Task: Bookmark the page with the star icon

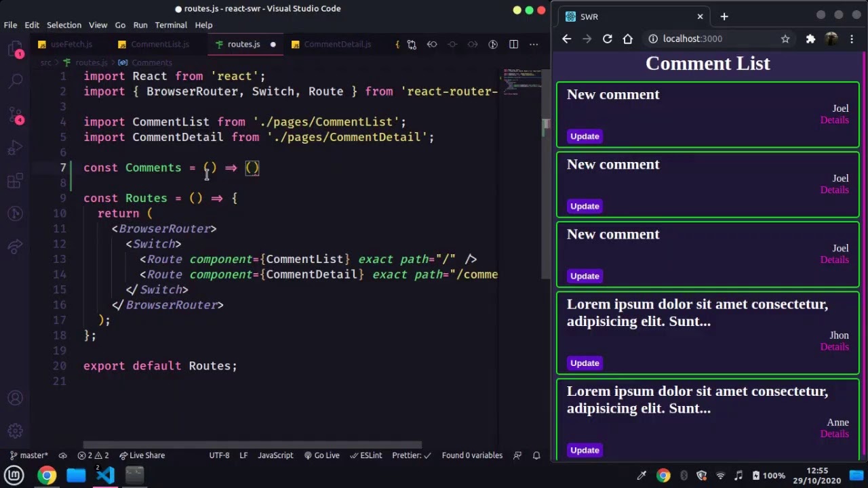Action: (785, 39)
